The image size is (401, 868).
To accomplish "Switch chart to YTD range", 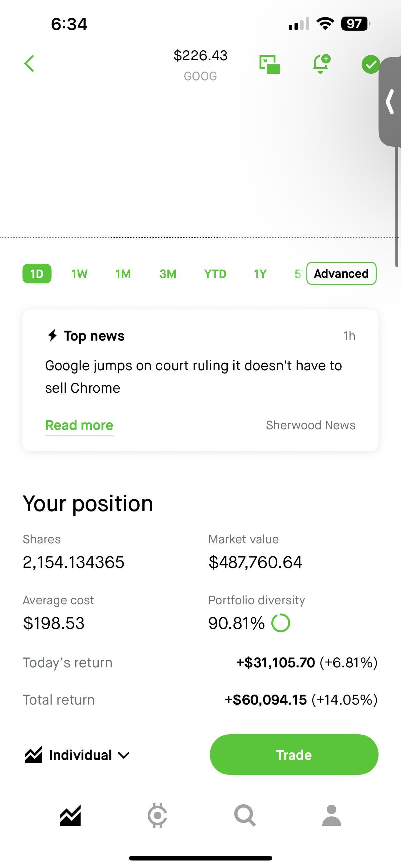I will click(x=215, y=274).
